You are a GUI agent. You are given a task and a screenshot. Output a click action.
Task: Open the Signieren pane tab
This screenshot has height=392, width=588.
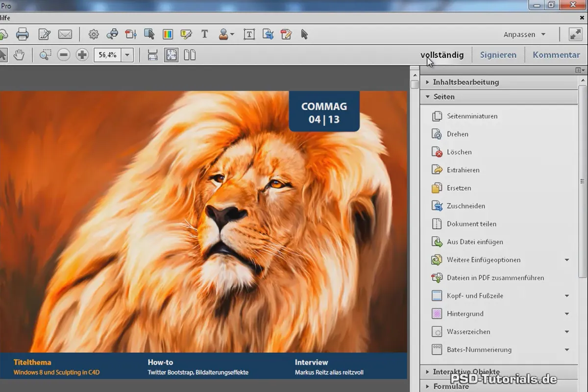498,55
